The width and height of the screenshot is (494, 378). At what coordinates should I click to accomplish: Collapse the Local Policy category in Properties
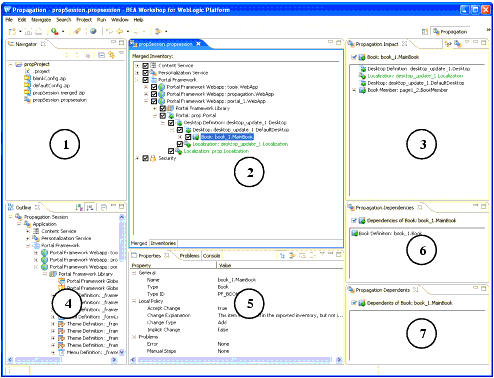[134, 301]
